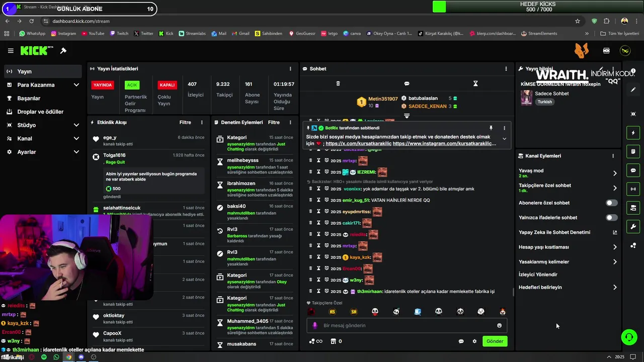Click Filtre in Denetim Eylemleri panel
This screenshot has width=644, height=362.
click(274, 122)
